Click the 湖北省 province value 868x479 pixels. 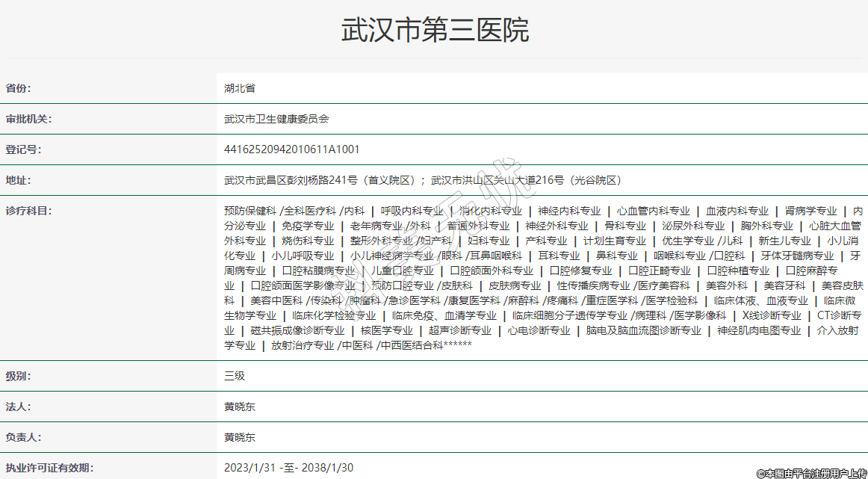(x=240, y=88)
